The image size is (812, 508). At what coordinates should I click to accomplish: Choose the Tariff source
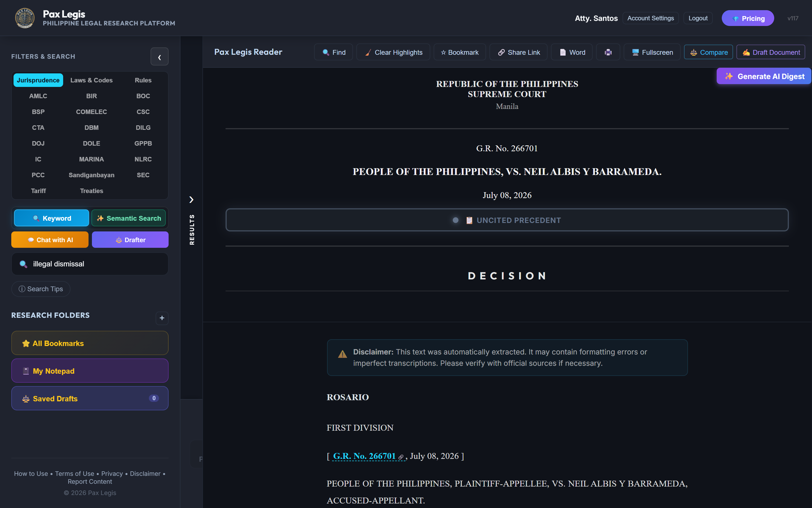tap(38, 191)
